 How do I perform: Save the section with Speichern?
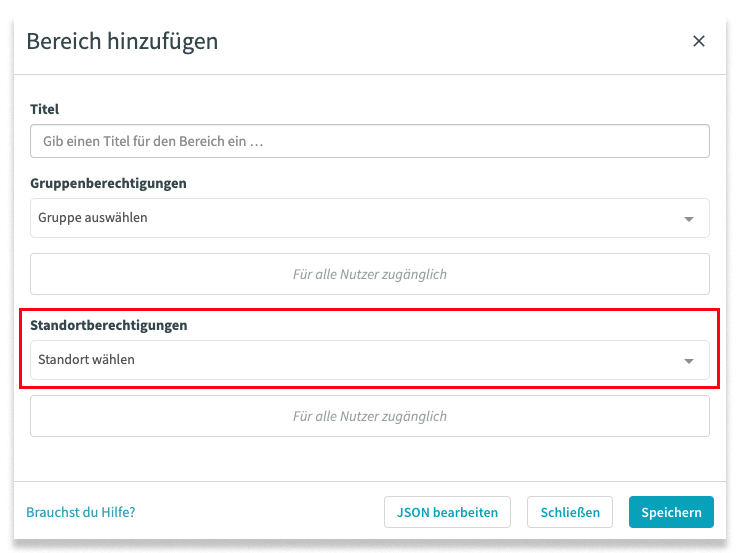tap(670, 512)
